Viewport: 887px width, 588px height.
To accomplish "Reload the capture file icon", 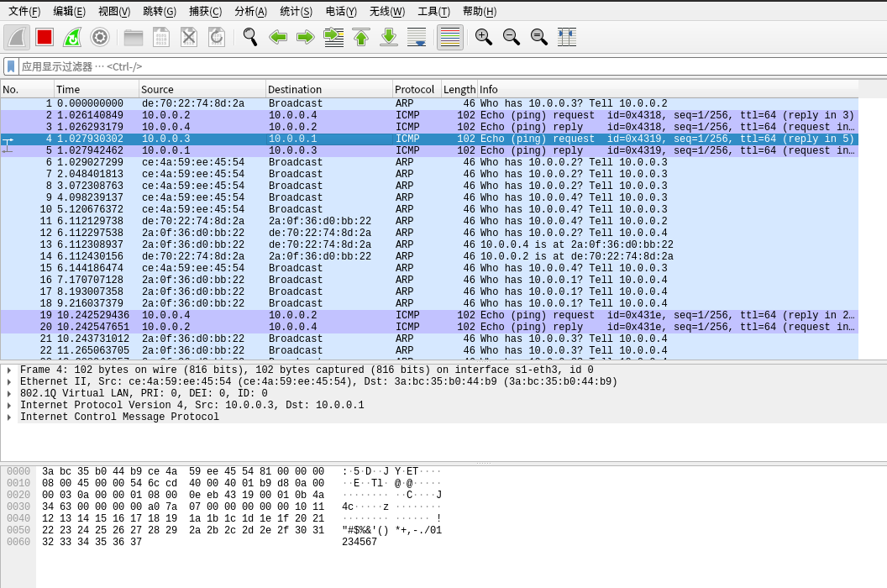I will (217, 37).
